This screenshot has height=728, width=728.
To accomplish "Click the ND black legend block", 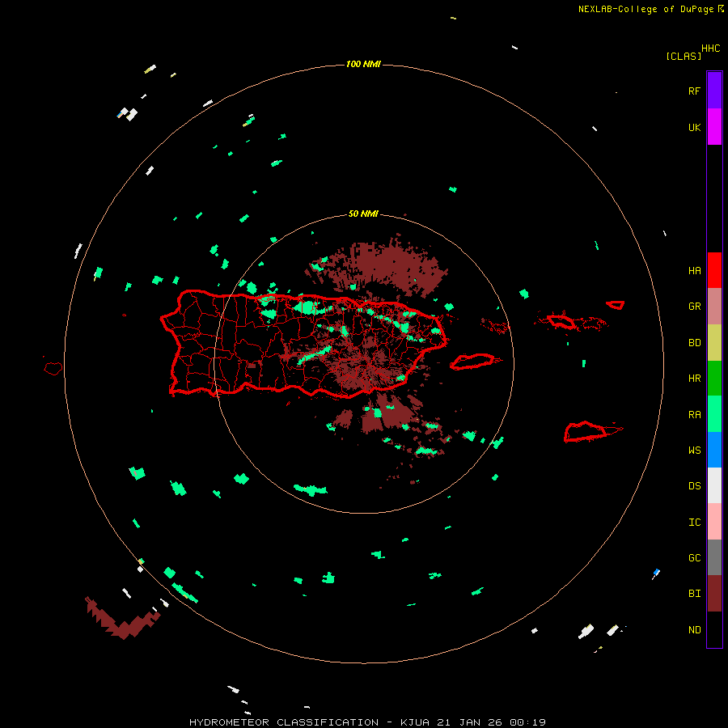I will 714,629.
